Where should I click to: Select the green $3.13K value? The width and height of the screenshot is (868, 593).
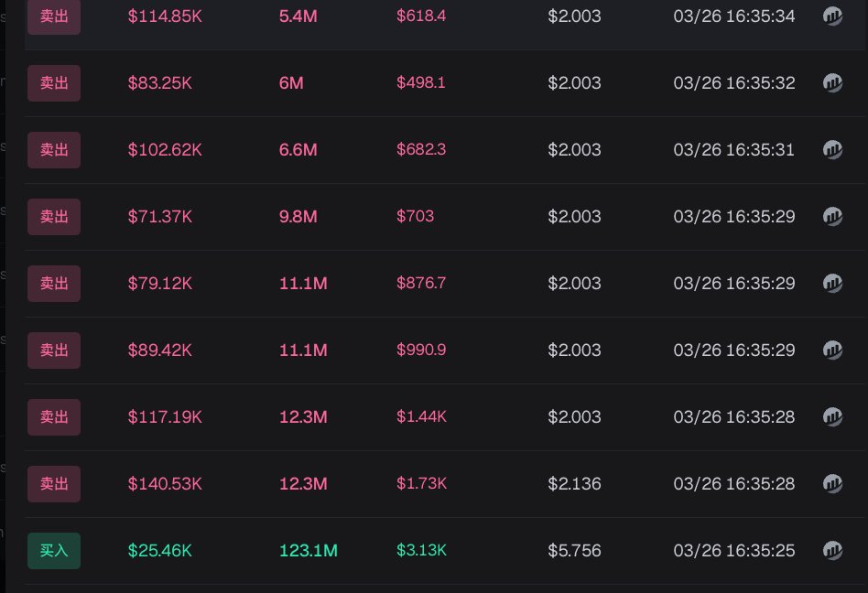click(x=422, y=550)
